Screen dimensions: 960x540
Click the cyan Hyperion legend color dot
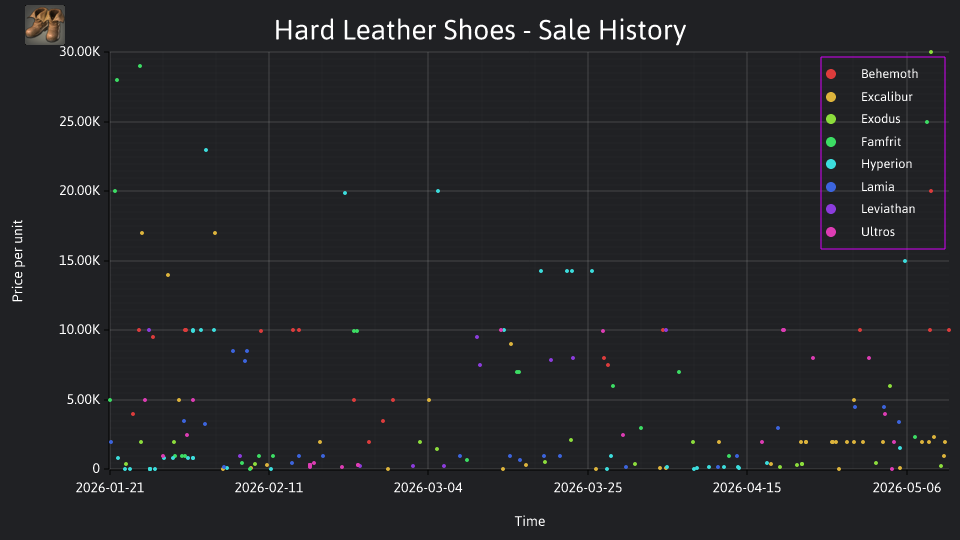coord(831,164)
